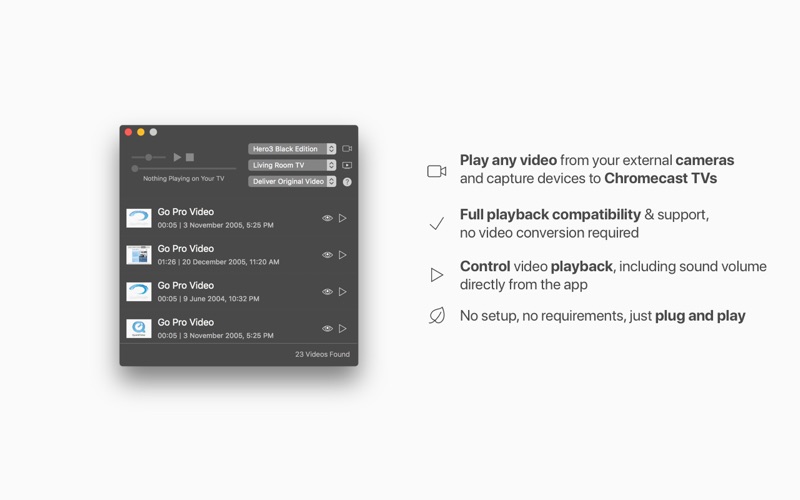
Task: Click the square stop button
Action: 190,157
